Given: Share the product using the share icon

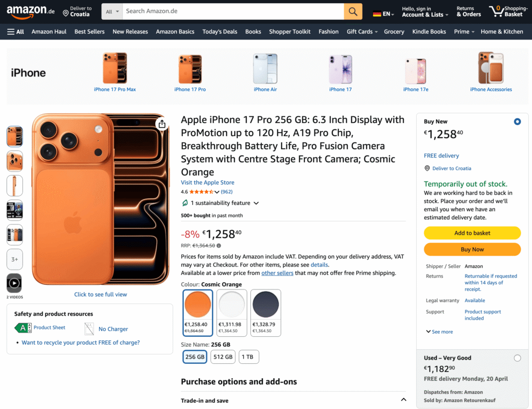Looking at the screenshot, I should (x=162, y=124).
